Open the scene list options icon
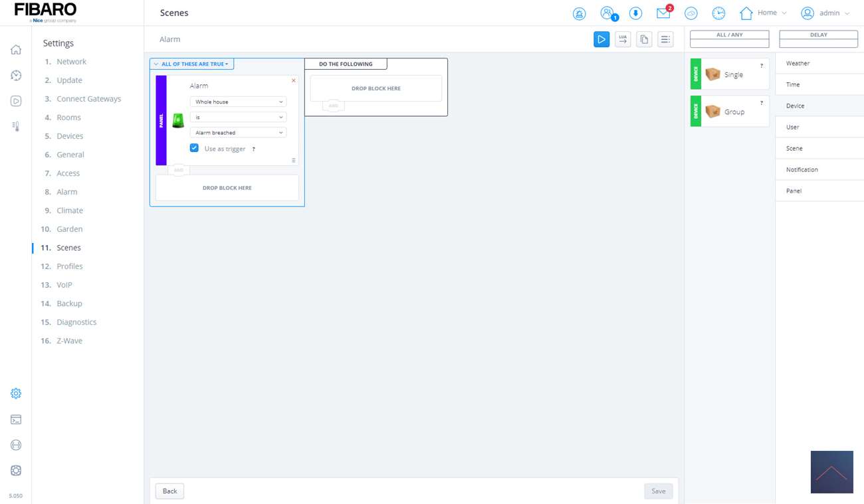This screenshot has height=504, width=864. click(665, 39)
